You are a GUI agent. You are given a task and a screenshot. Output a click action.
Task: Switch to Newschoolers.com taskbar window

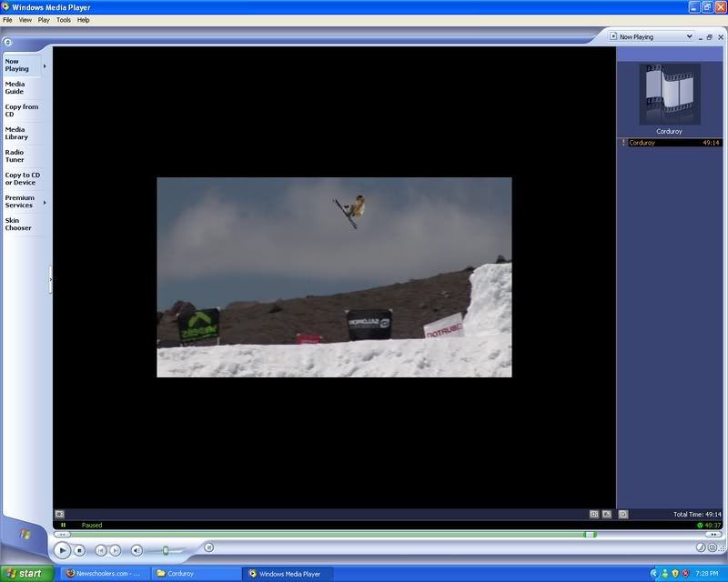point(105,574)
